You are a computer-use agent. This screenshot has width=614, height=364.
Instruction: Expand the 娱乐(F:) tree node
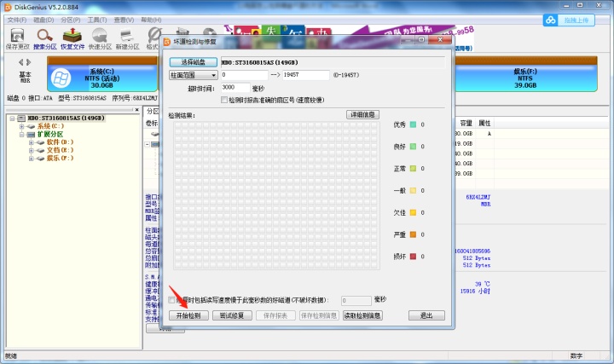(31, 159)
